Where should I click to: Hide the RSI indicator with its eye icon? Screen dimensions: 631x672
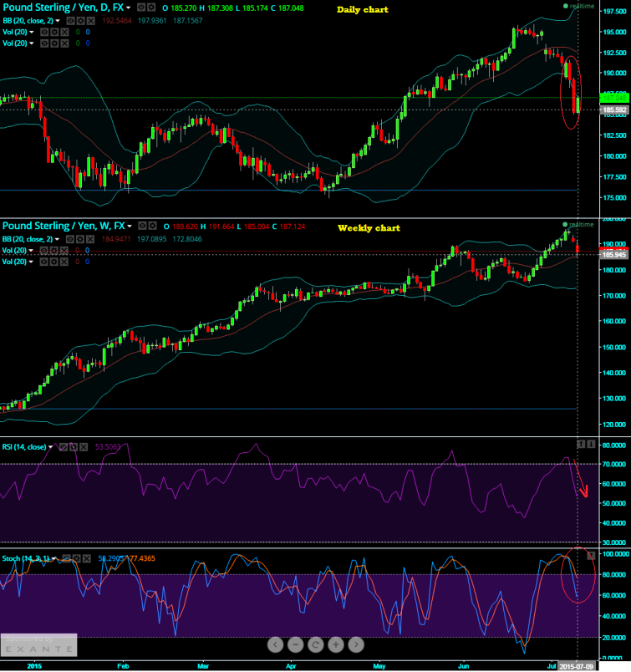point(64,447)
